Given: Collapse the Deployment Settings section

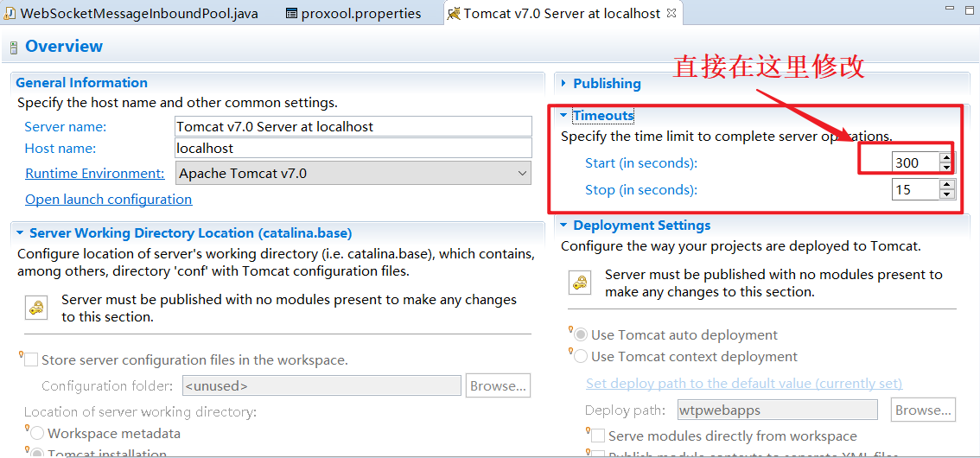Looking at the screenshot, I should click(x=563, y=225).
